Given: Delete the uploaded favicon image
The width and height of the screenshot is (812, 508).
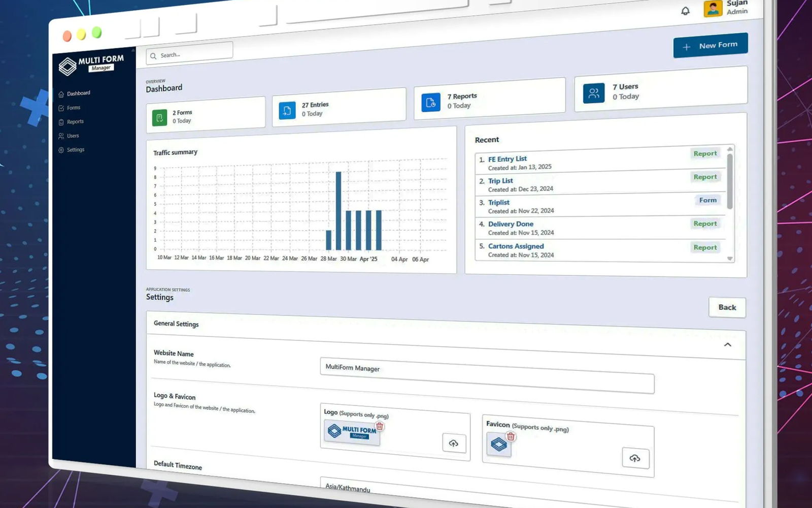Looking at the screenshot, I should pyautogui.click(x=511, y=436).
